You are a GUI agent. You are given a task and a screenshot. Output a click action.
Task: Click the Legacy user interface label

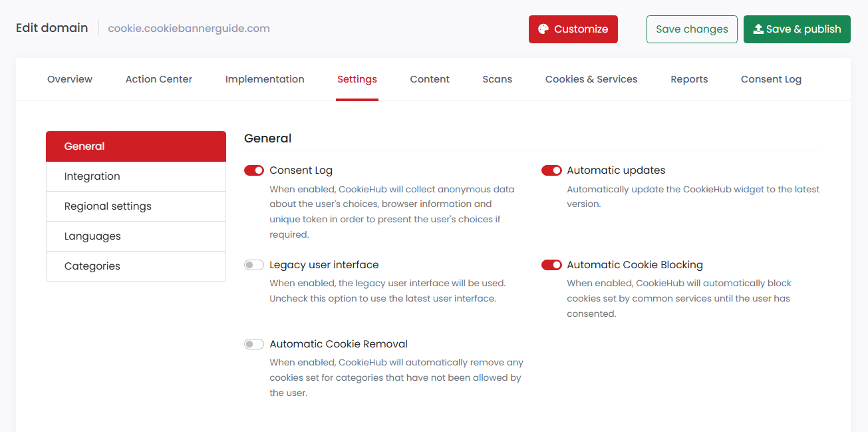(324, 265)
